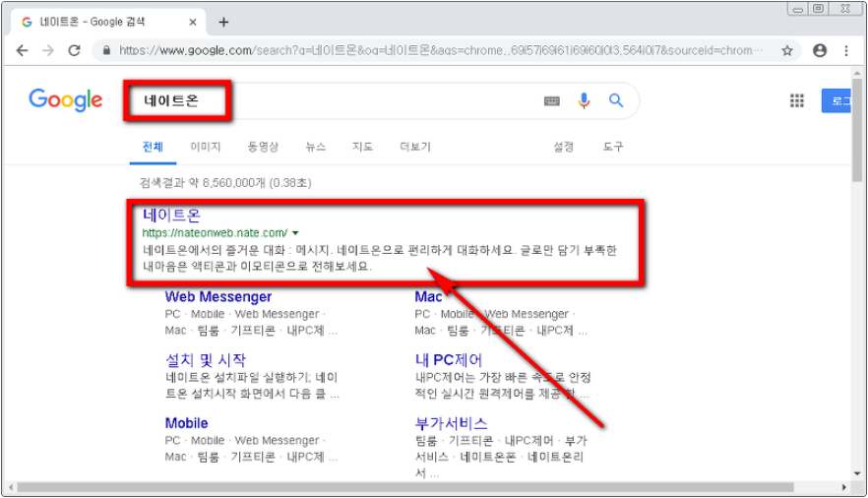Click the horizontal scrollbar thumb
The image size is (868, 498).
point(404,487)
